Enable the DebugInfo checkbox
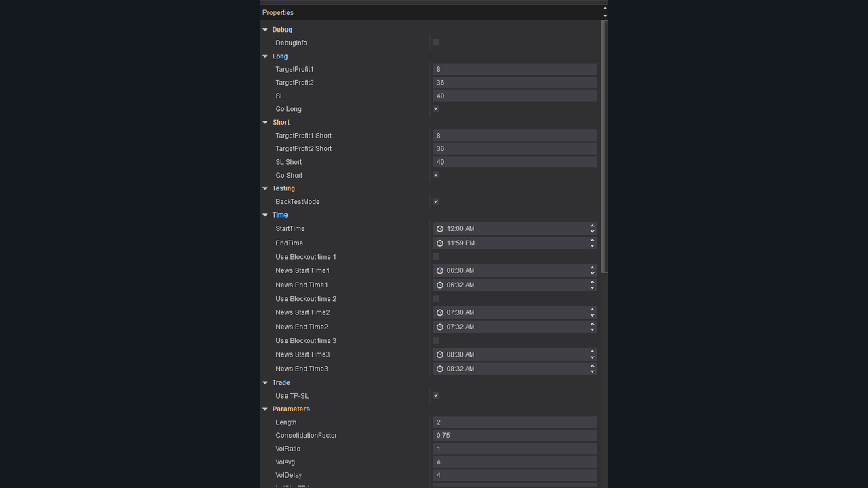The width and height of the screenshot is (868, 488). [x=435, y=42]
